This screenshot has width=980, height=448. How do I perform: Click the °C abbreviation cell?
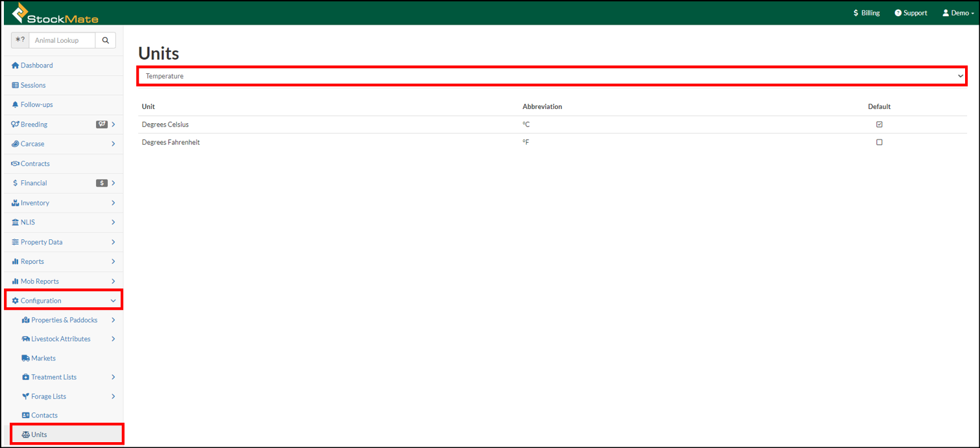tap(526, 124)
